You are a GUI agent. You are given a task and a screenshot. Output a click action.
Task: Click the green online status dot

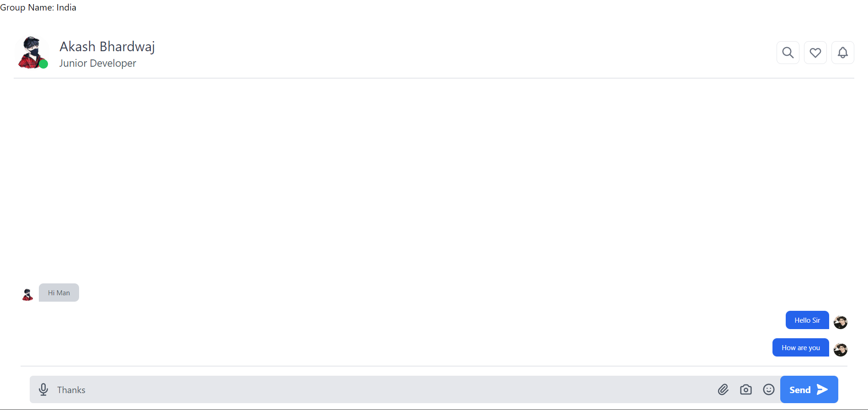(x=43, y=64)
